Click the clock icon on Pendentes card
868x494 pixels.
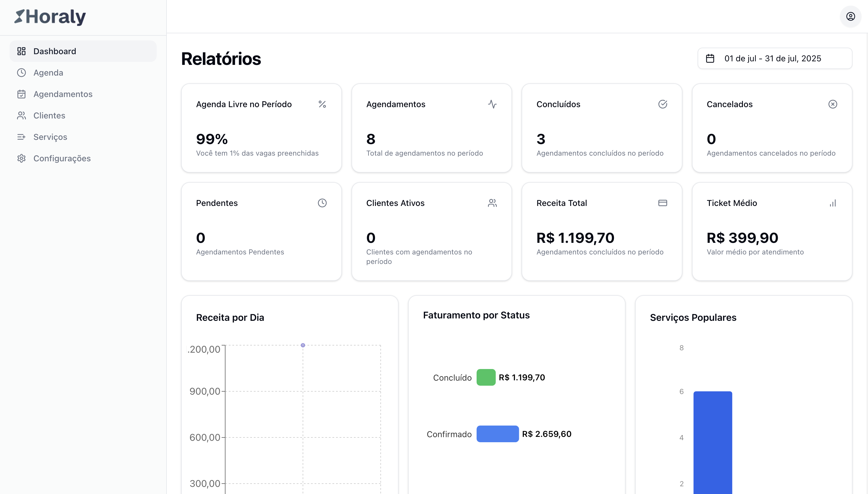point(322,203)
